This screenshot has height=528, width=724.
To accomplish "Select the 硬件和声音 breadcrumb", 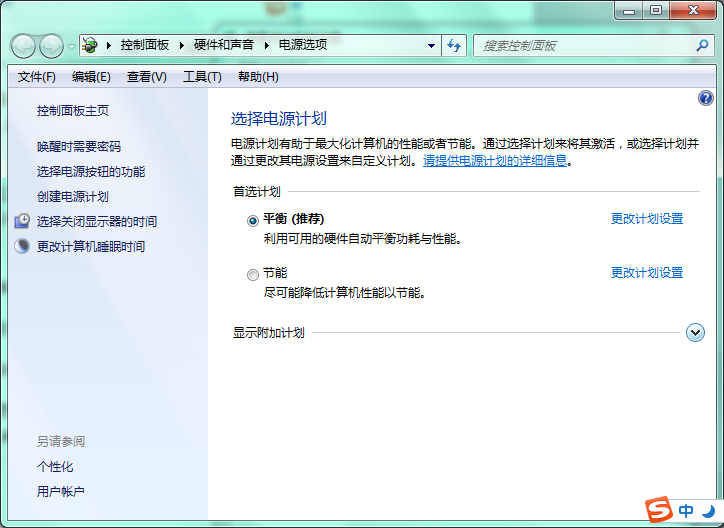I will click(224, 45).
